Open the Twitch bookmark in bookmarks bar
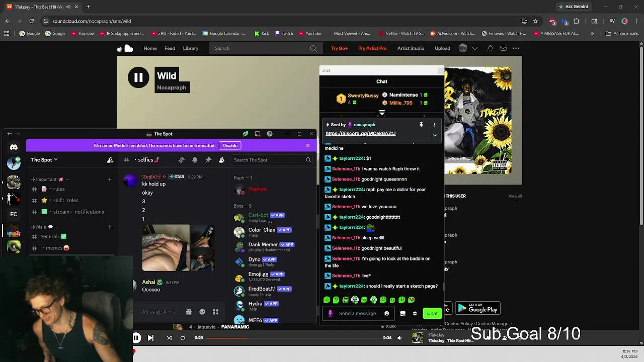The height and width of the screenshot is (362, 644). click(x=283, y=34)
